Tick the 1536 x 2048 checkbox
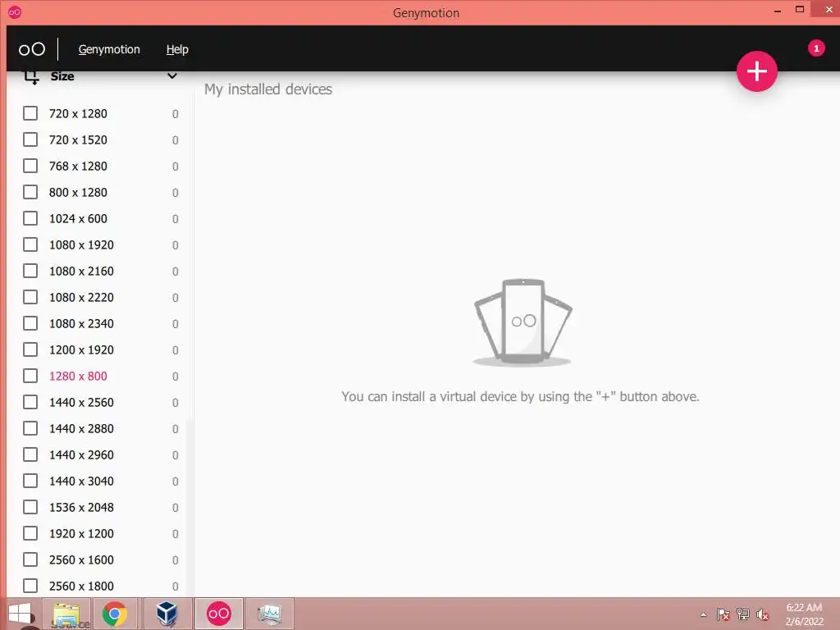Image resolution: width=840 pixels, height=630 pixels. coord(30,507)
